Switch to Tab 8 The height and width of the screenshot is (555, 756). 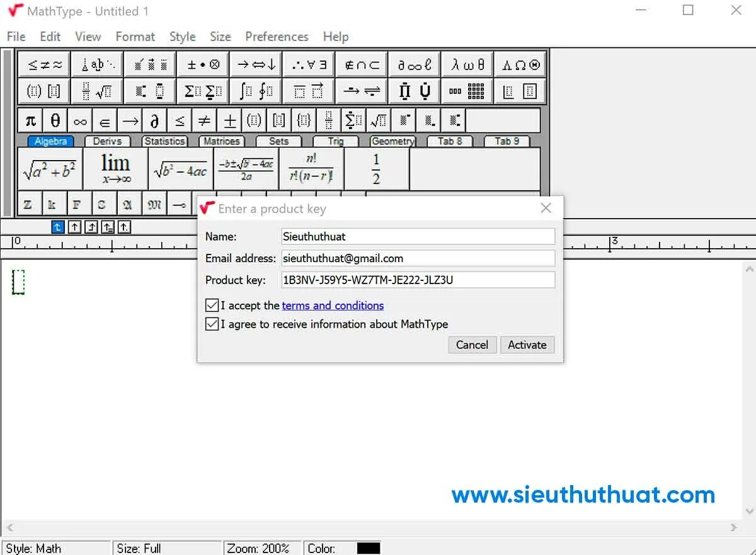click(450, 141)
